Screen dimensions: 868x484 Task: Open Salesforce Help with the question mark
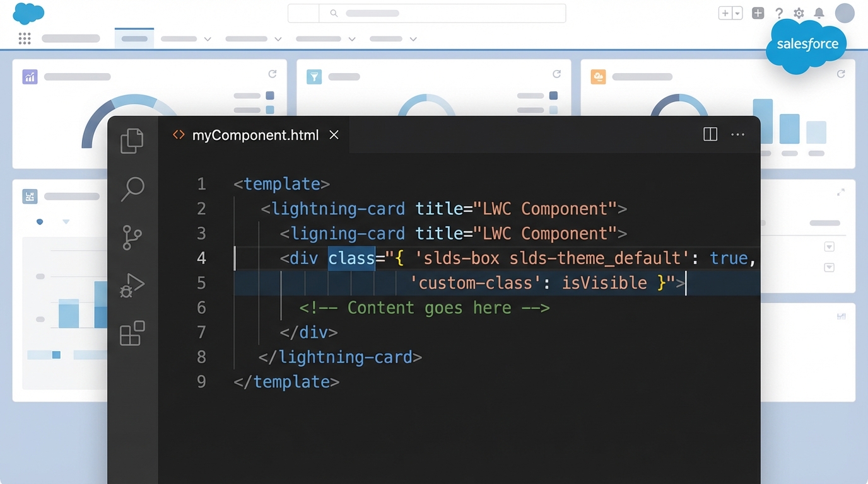click(x=779, y=13)
